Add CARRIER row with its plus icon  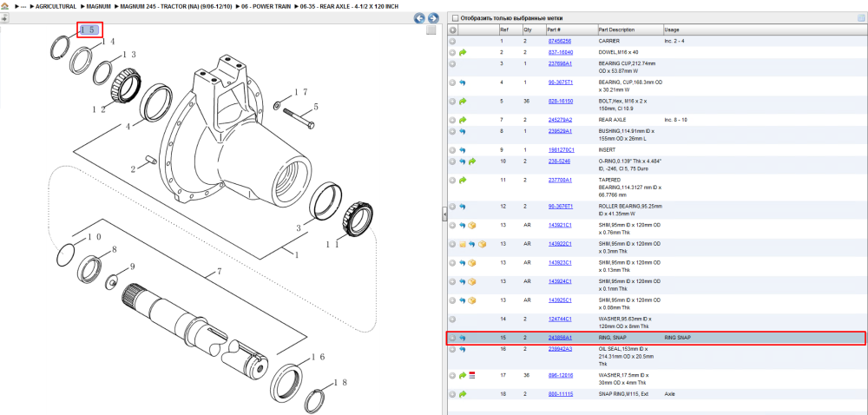452,41
